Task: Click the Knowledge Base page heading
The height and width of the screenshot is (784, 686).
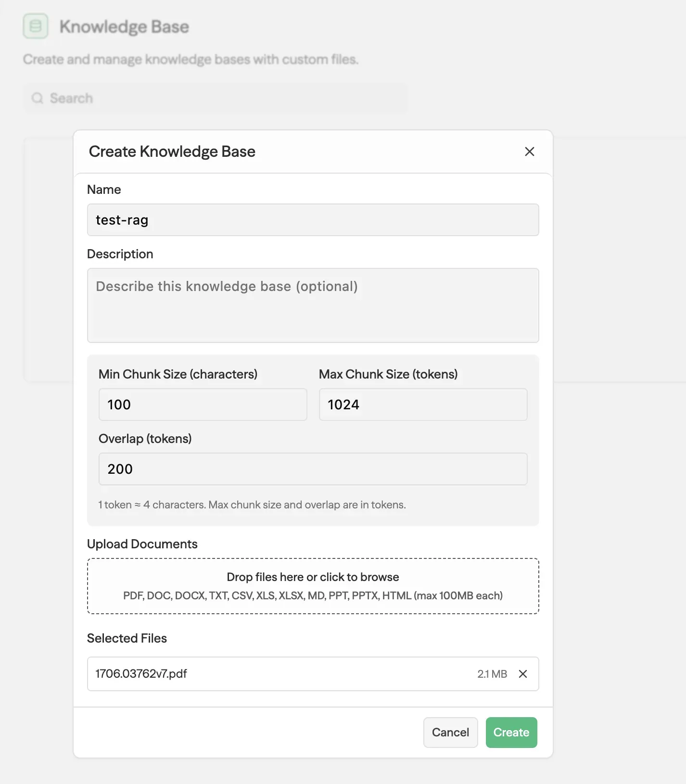Action: click(124, 27)
